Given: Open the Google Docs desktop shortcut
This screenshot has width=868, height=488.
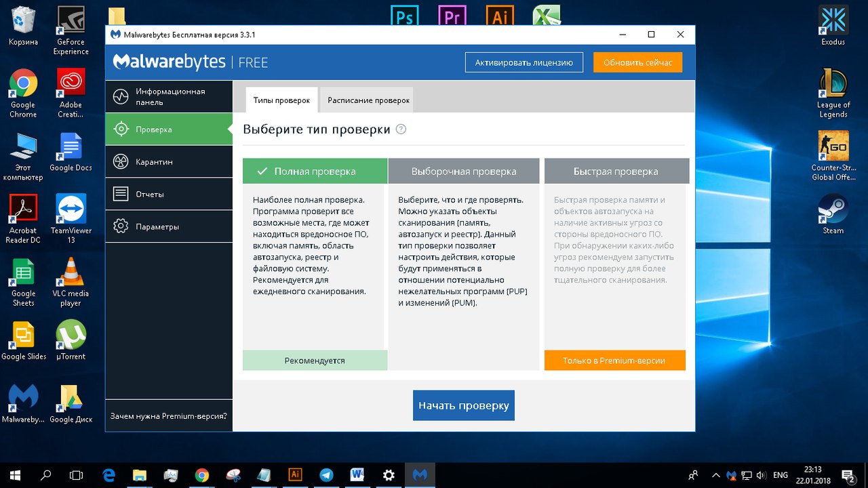Looking at the screenshot, I should pos(71,152).
